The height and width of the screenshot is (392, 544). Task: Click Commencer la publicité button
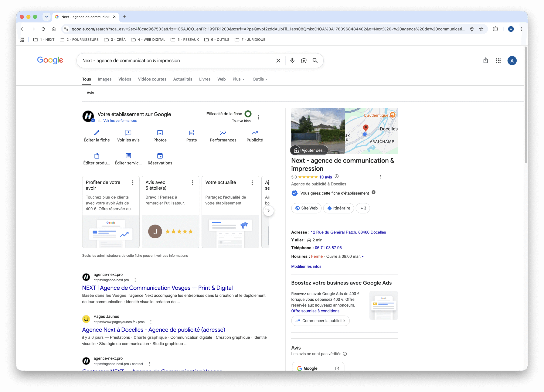pos(320,321)
